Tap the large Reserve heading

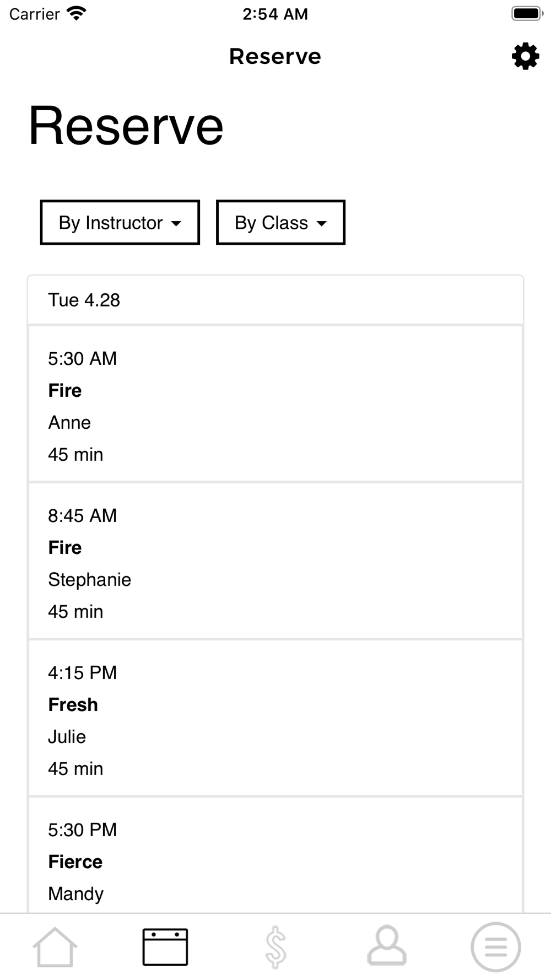(x=126, y=126)
